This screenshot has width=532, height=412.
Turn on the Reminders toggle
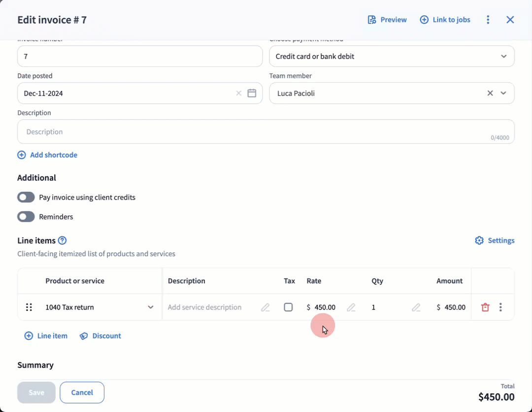(x=26, y=217)
